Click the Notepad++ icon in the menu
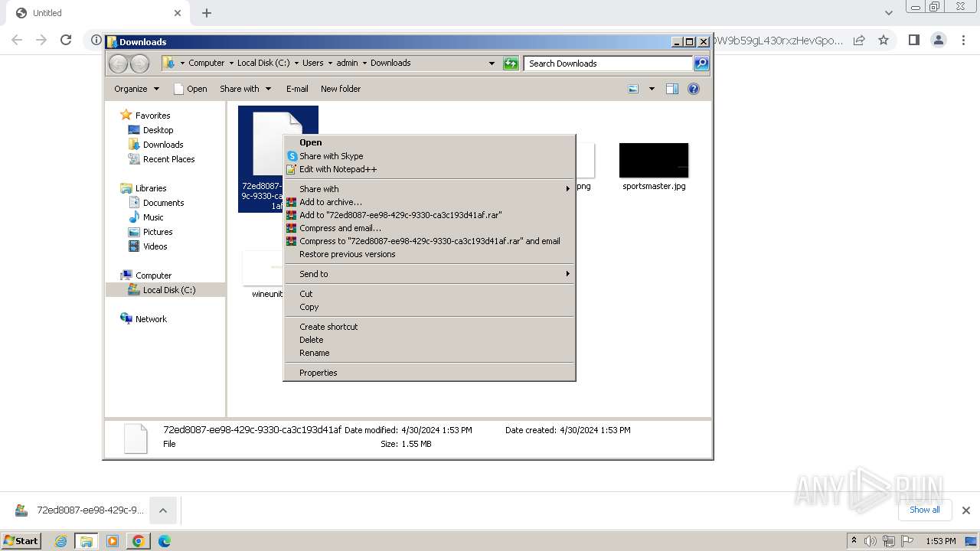Screen dimensions: 980x551 [292, 169]
